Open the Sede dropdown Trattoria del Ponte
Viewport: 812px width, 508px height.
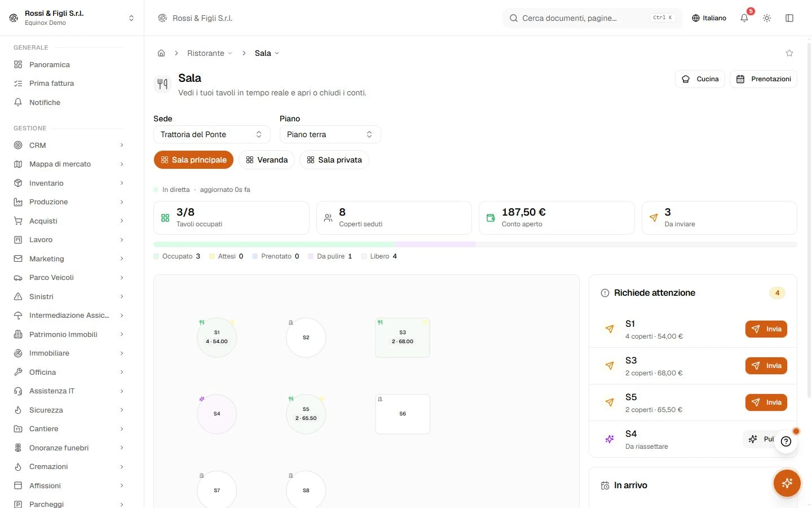click(x=212, y=134)
